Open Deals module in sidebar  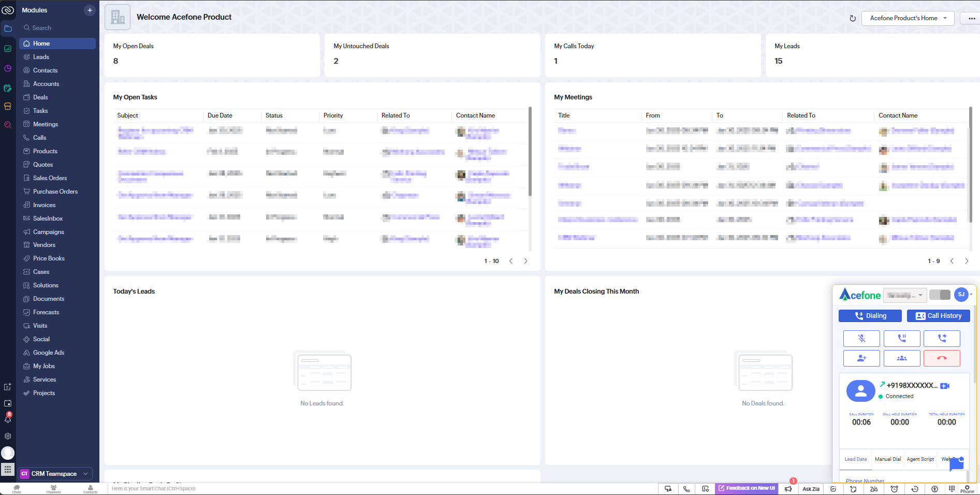[57, 97]
